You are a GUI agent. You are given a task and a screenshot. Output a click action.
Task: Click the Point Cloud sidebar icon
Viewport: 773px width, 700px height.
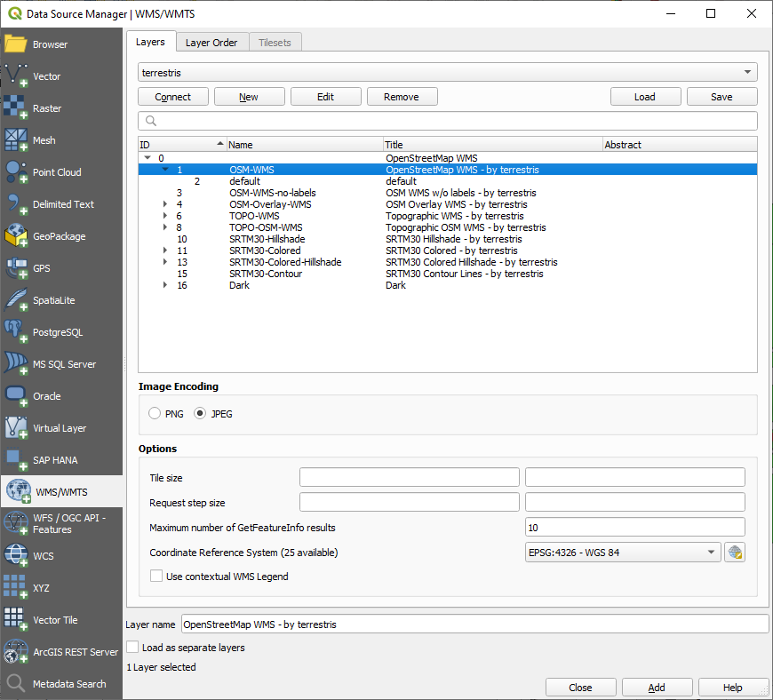(x=17, y=172)
